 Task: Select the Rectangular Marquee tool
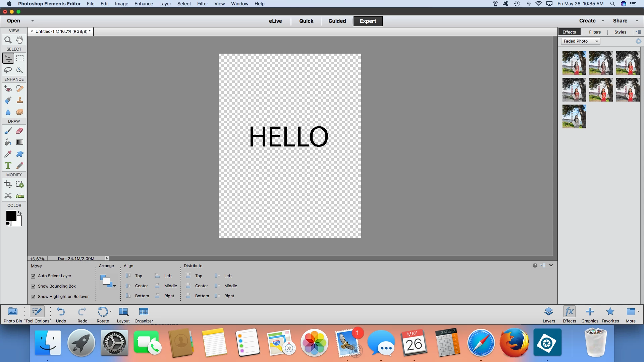(x=20, y=58)
